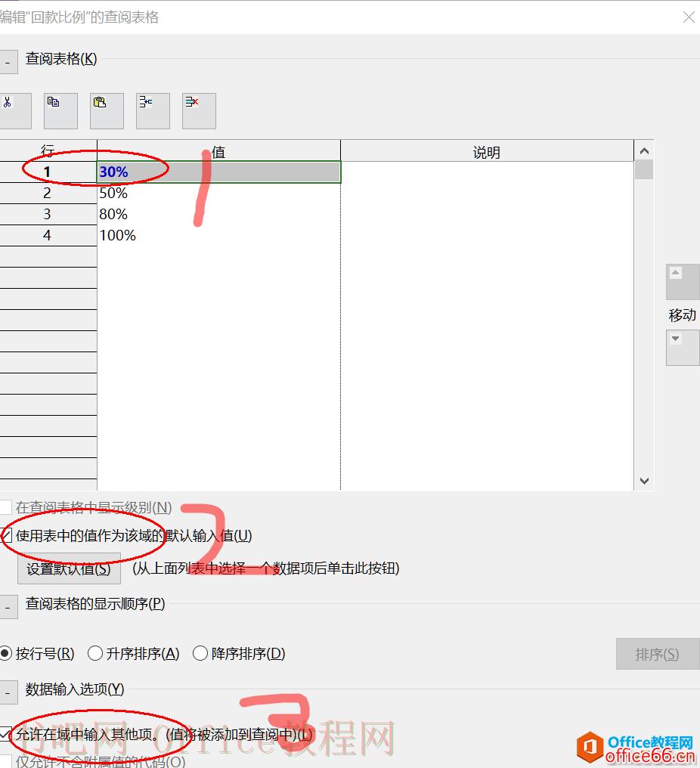Screen dimensions: 700x768
Task: Click the empty value cell below 100%
Action: pyautogui.click(x=219, y=256)
